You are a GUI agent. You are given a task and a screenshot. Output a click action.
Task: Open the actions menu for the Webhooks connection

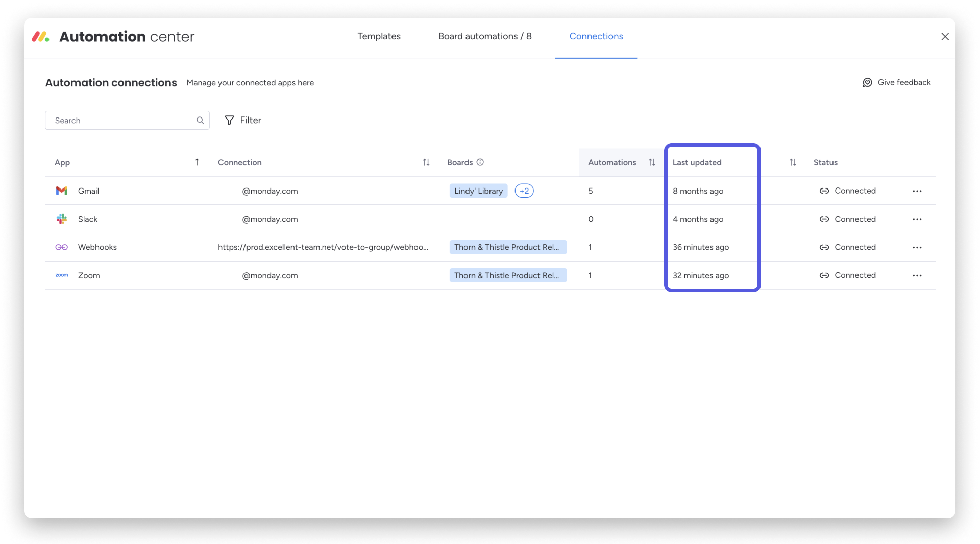pos(917,247)
